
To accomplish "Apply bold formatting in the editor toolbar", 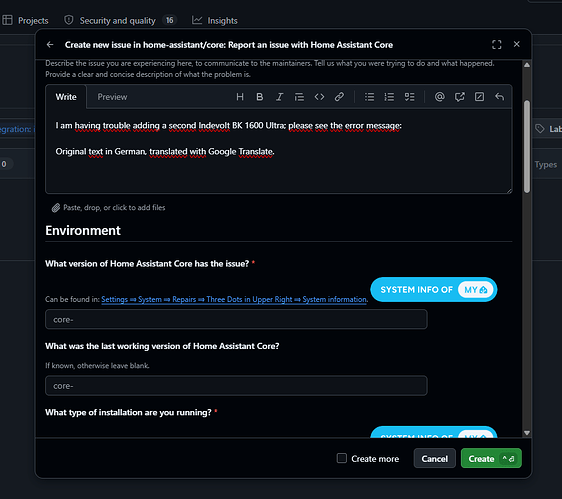I will tap(260, 97).
